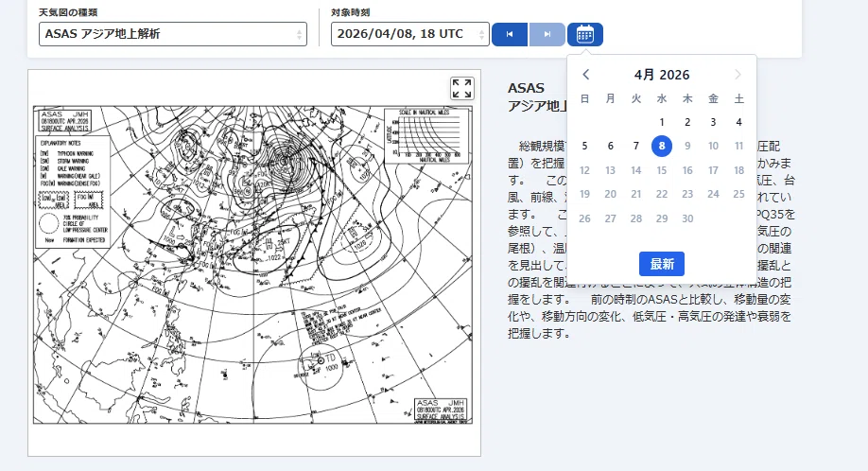868x471 pixels.
Task: Choose April 4 Saturday date
Action: point(739,122)
